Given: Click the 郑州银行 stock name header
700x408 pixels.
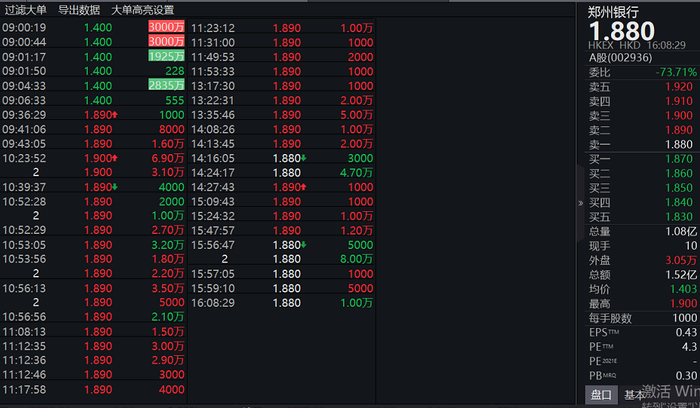Looking at the screenshot, I should click(614, 12).
